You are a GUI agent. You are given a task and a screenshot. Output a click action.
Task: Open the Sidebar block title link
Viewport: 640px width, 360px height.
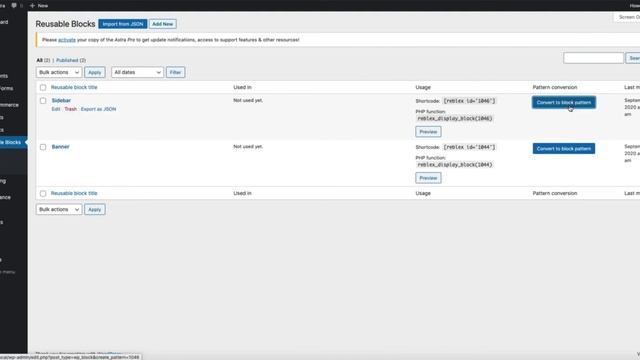click(x=61, y=100)
